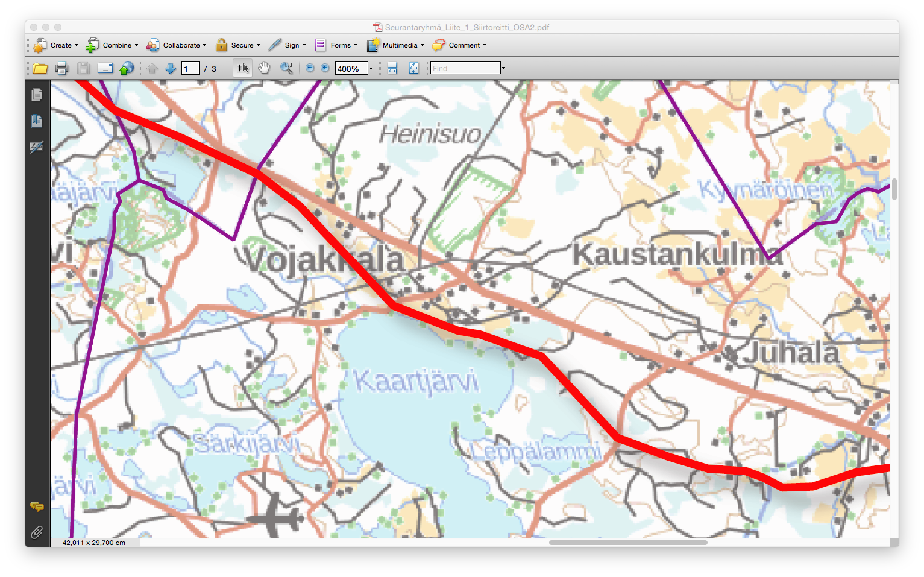Open the Find options dropdown arrow

coord(503,68)
